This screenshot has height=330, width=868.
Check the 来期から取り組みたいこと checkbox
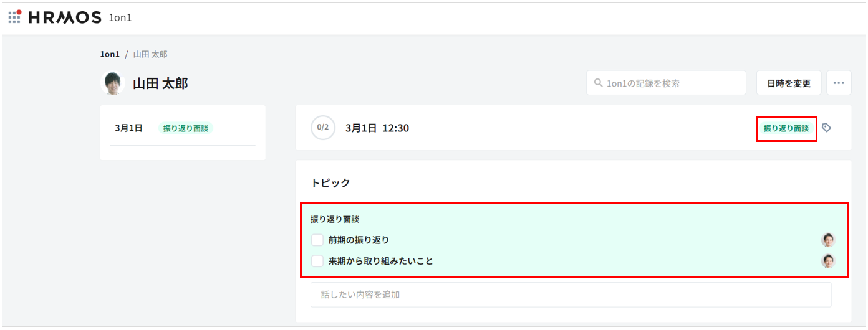tap(317, 262)
